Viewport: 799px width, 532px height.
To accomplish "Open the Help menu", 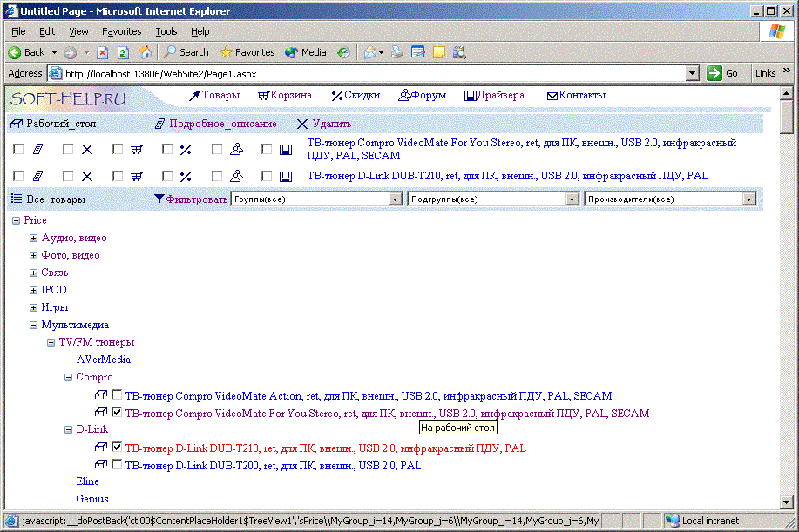I will click(x=200, y=31).
